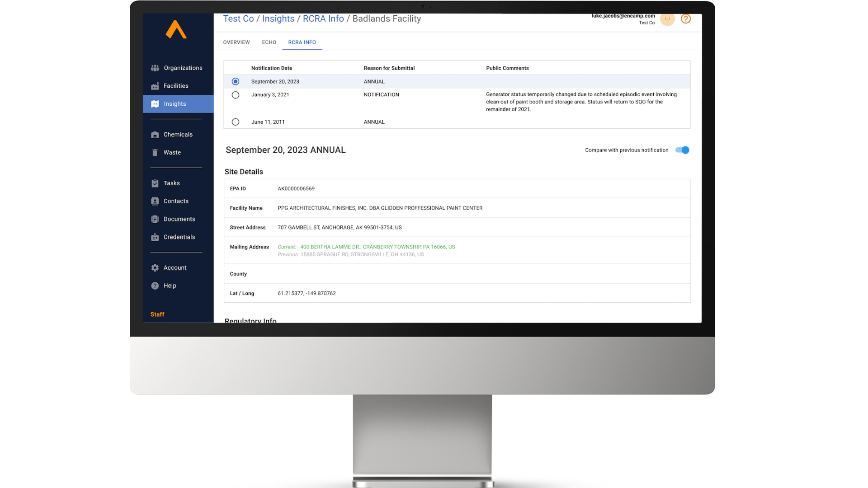Open Credentials badge icon

pos(155,237)
